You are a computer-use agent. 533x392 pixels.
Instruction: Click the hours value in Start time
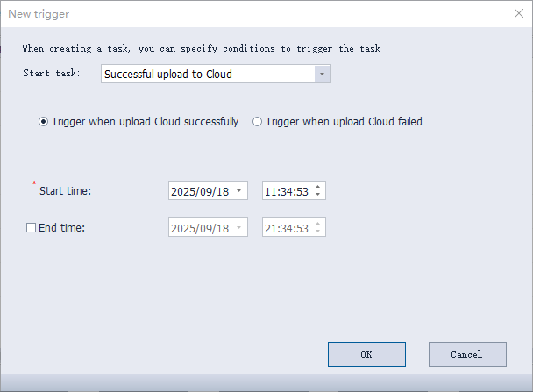tap(271, 191)
